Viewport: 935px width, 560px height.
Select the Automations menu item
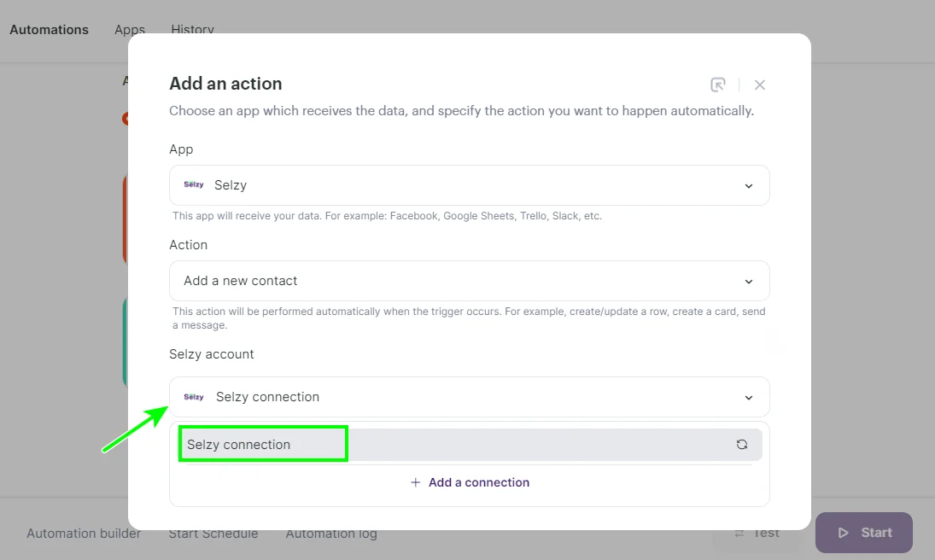pos(49,29)
